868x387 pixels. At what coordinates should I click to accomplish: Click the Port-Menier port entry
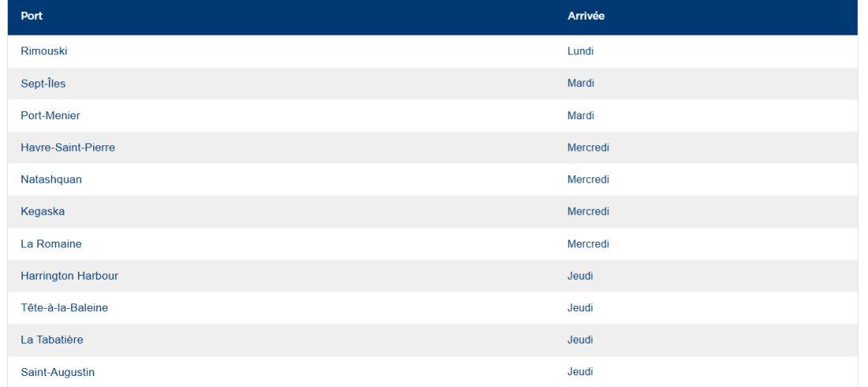coord(51,115)
